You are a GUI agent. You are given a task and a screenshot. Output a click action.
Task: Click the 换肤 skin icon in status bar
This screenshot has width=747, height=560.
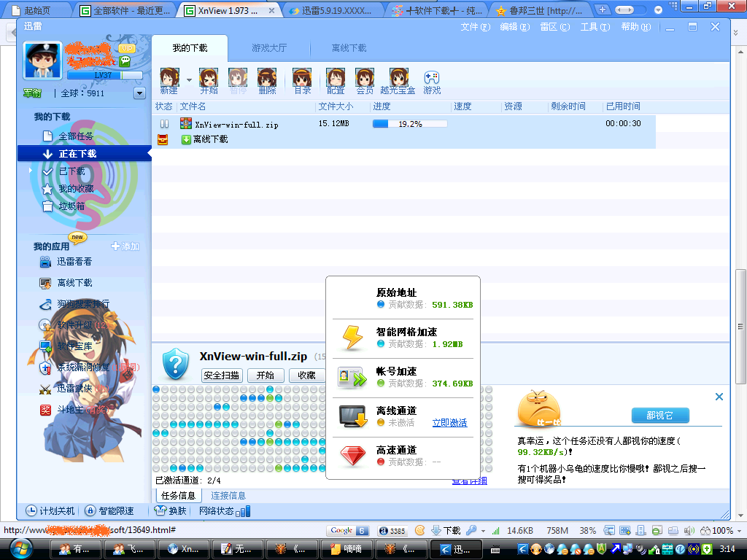coord(160,510)
